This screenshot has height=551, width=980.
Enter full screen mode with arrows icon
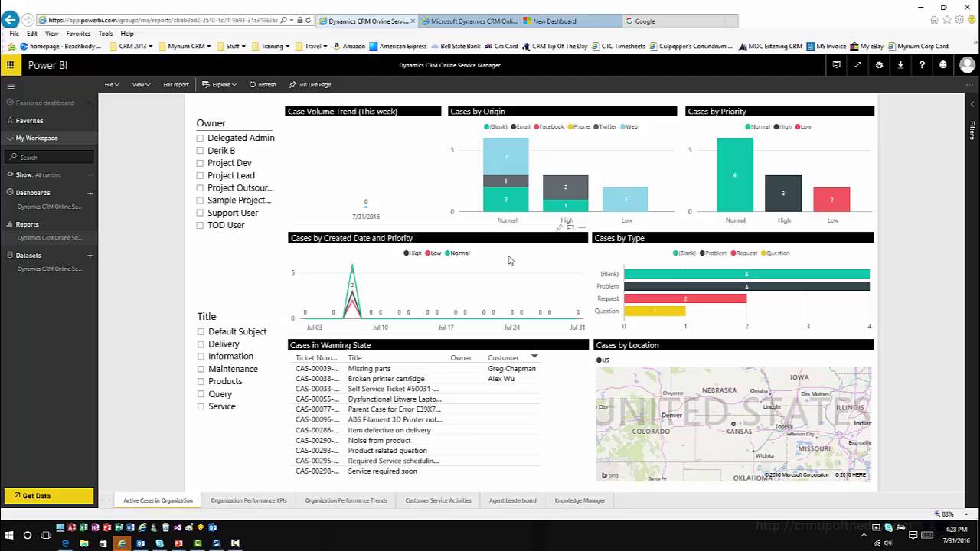[x=857, y=65]
